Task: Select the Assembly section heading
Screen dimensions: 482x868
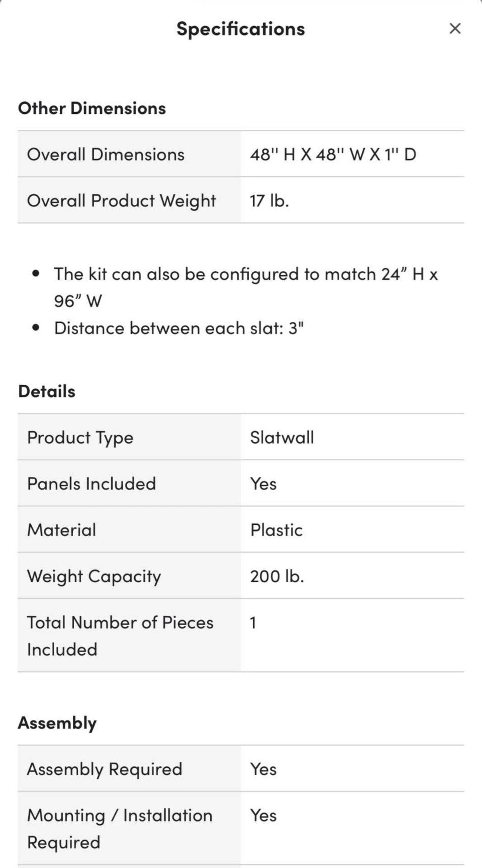Action: click(x=57, y=723)
